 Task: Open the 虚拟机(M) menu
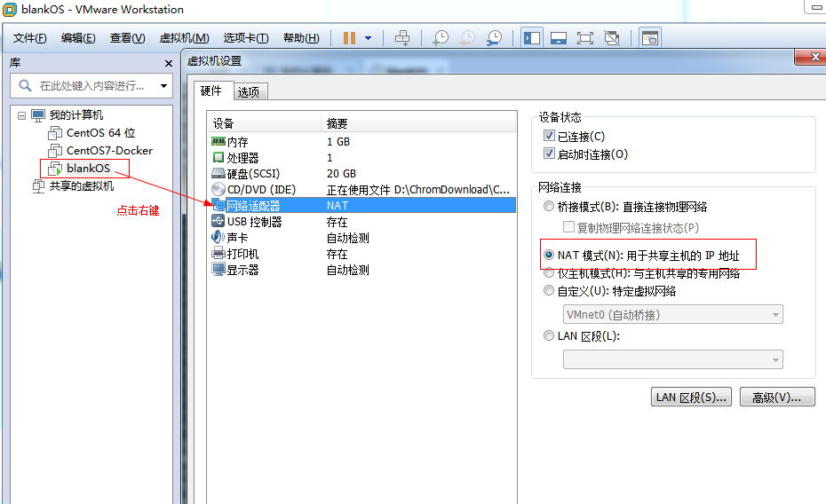(x=185, y=38)
